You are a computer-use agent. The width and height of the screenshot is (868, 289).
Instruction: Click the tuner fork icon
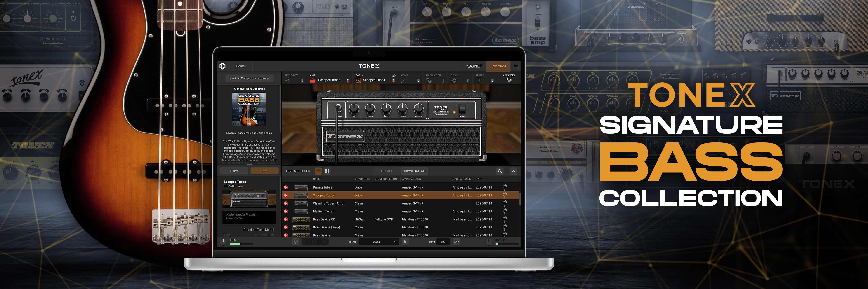(295, 242)
